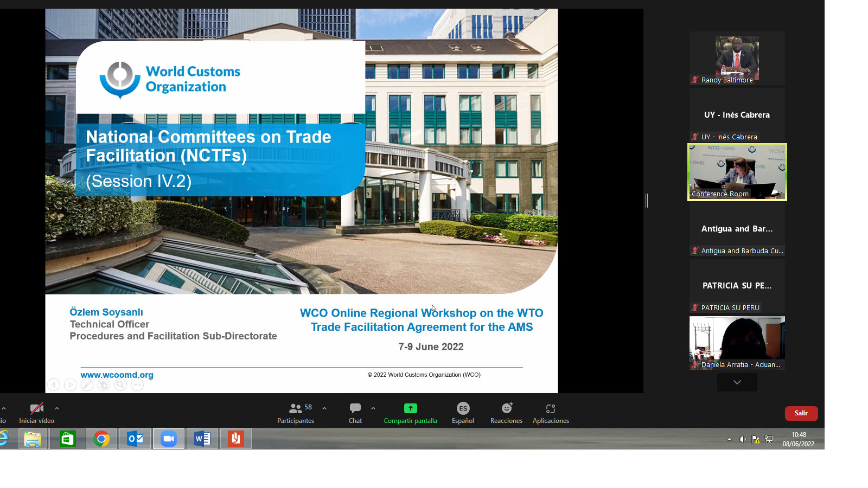Click PATRICIA SU PERU muted mic icon
868x488 pixels.
point(695,307)
